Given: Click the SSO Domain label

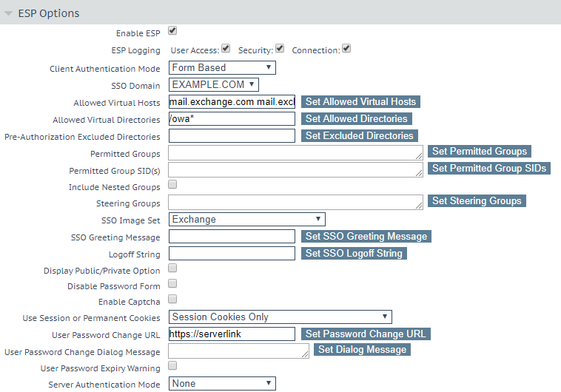Looking at the screenshot, I should tap(135, 86).
